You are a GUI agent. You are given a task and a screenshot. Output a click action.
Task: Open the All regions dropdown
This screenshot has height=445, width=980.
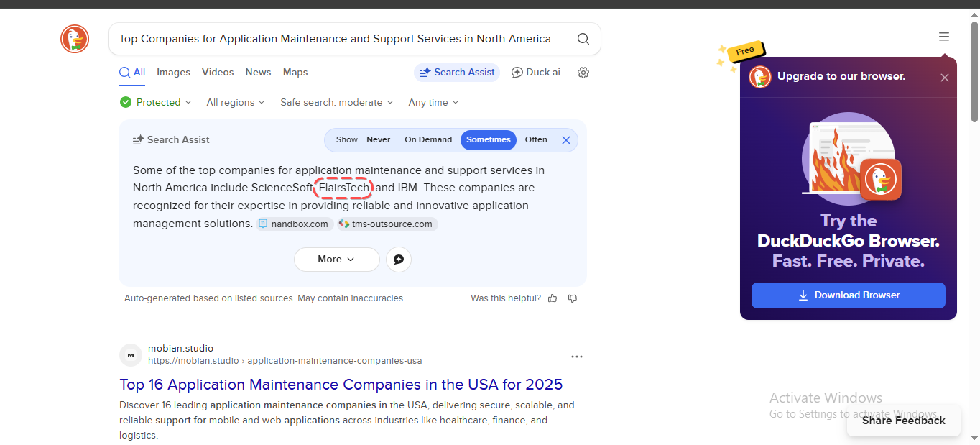point(236,102)
